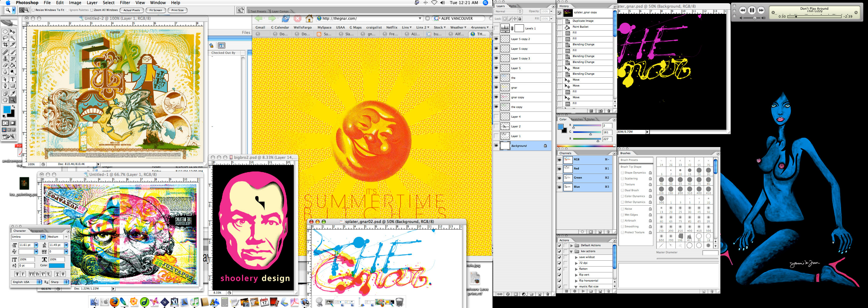Open the Window menu
868x308 pixels.
coord(158,3)
